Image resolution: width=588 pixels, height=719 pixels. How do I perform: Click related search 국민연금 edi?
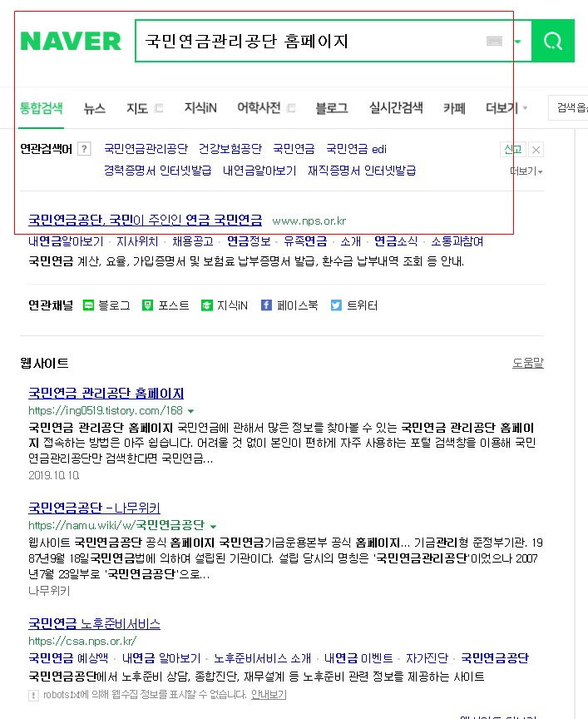[356, 149]
